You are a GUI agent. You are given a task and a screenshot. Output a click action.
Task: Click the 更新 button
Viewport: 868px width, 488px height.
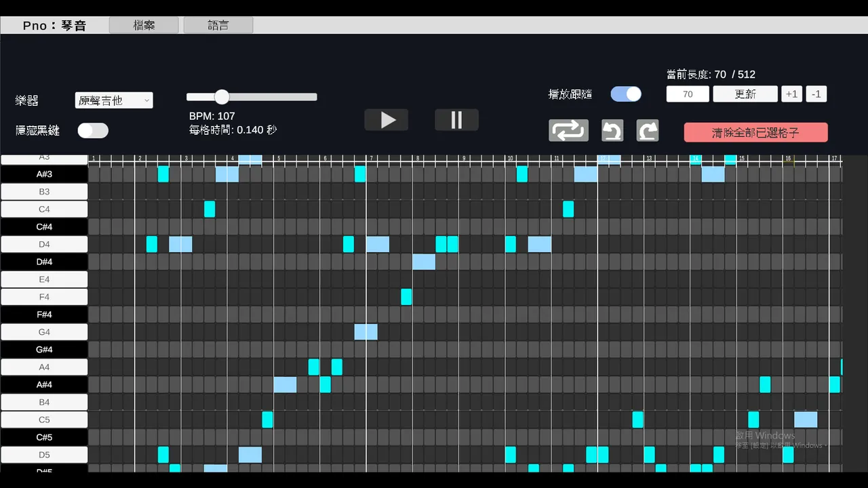point(745,94)
